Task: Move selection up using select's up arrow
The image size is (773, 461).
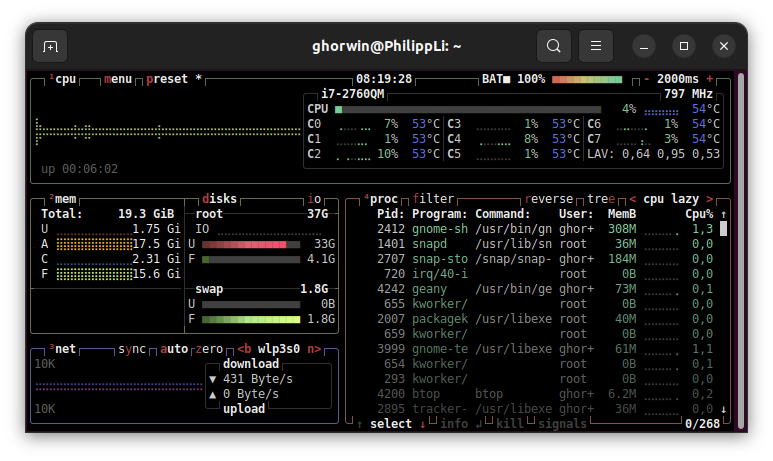Action: pyautogui.click(x=359, y=424)
